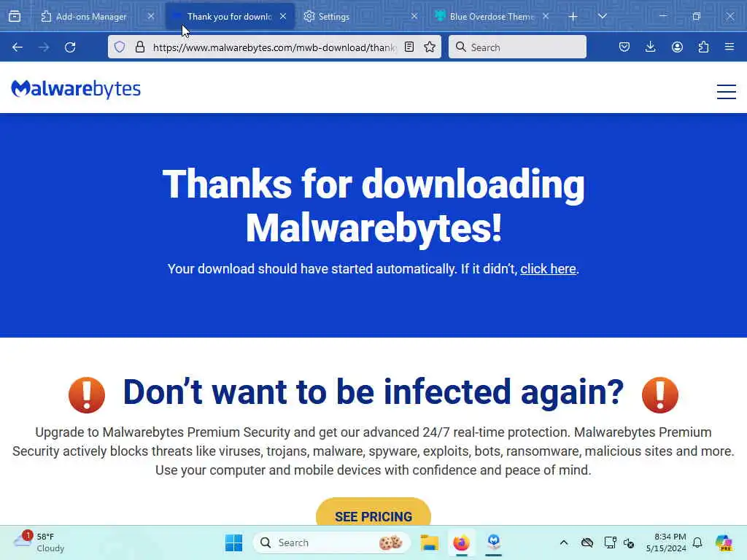
Task: Go forward one page
Action: click(44, 47)
